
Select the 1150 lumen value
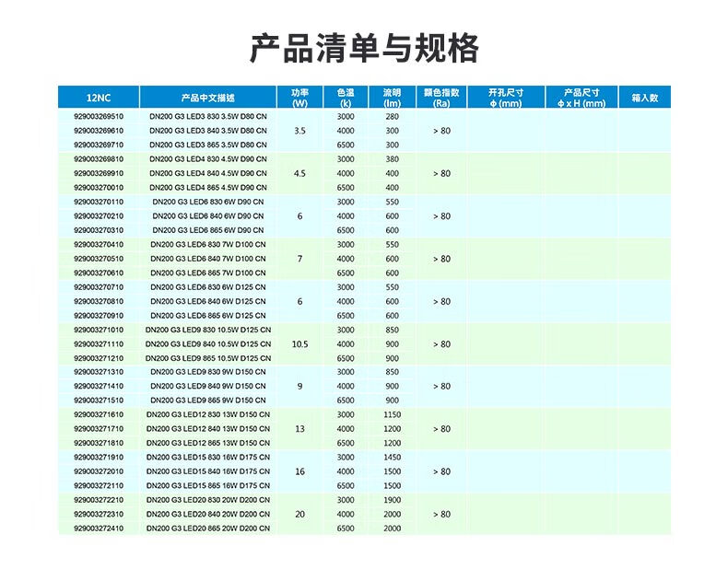[x=392, y=414]
